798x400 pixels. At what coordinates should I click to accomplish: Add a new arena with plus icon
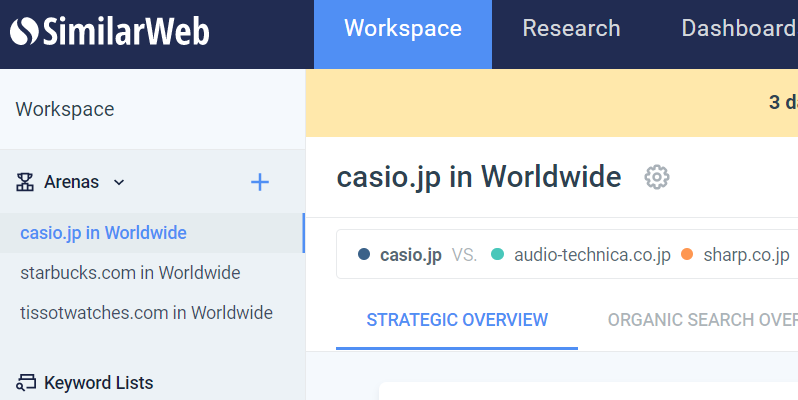(260, 182)
